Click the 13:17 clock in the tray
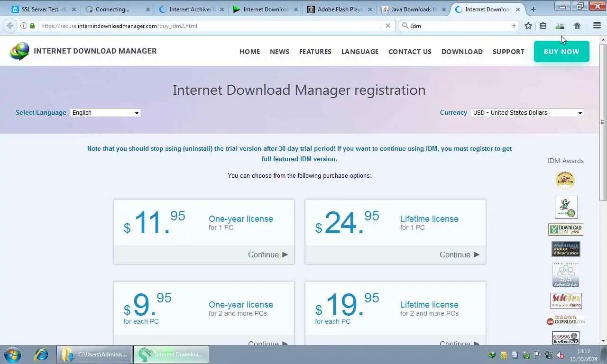Image resolution: width=607 pixels, height=364 pixels. (584, 351)
